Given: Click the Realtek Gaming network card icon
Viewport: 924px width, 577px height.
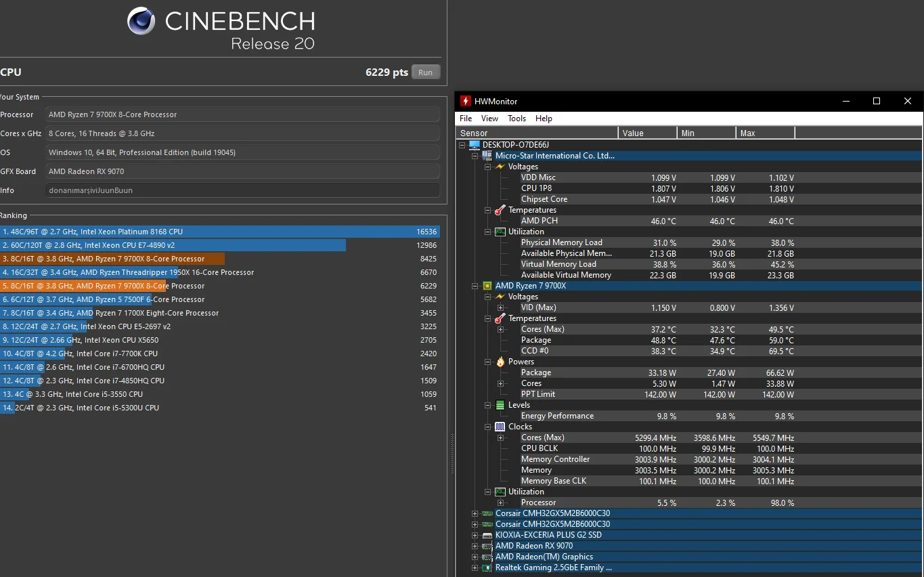Looking at the screenshot, I should (x=487, y=568).
